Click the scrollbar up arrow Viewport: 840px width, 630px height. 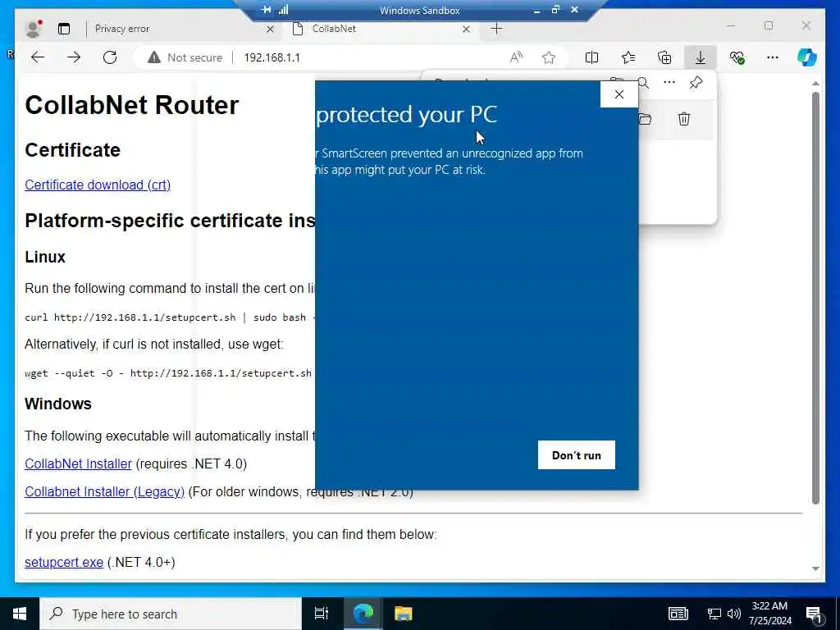point(815,84)
